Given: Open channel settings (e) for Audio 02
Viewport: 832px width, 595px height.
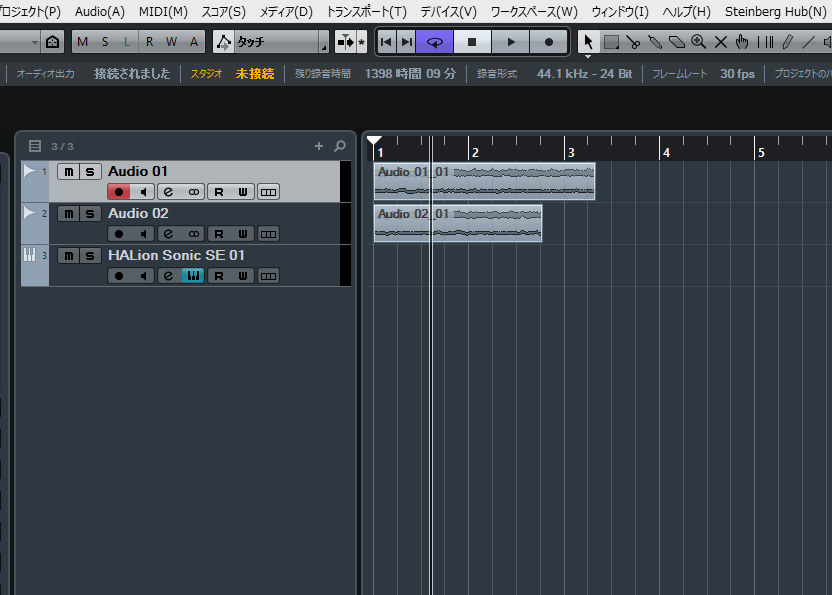Looking at the screenshot, I should 168,234.
